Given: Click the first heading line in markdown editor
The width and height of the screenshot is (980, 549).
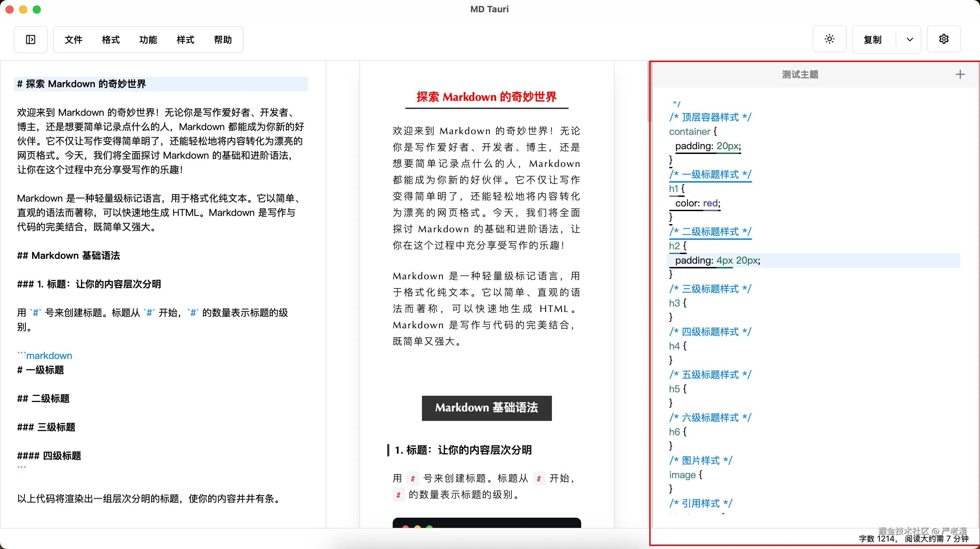Looking at the screenshot, I should click(82, 84).
